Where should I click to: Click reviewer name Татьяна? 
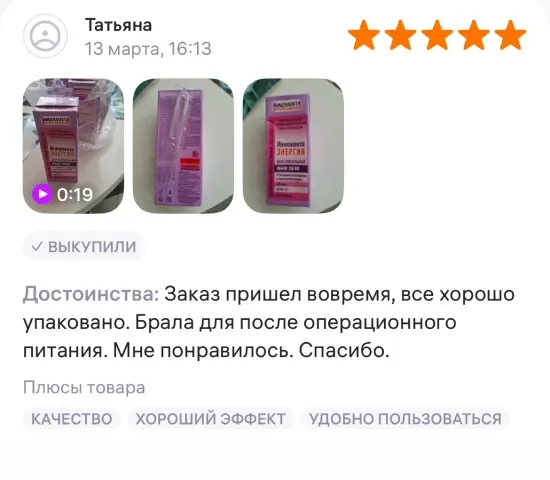click(x=119, y=25)
